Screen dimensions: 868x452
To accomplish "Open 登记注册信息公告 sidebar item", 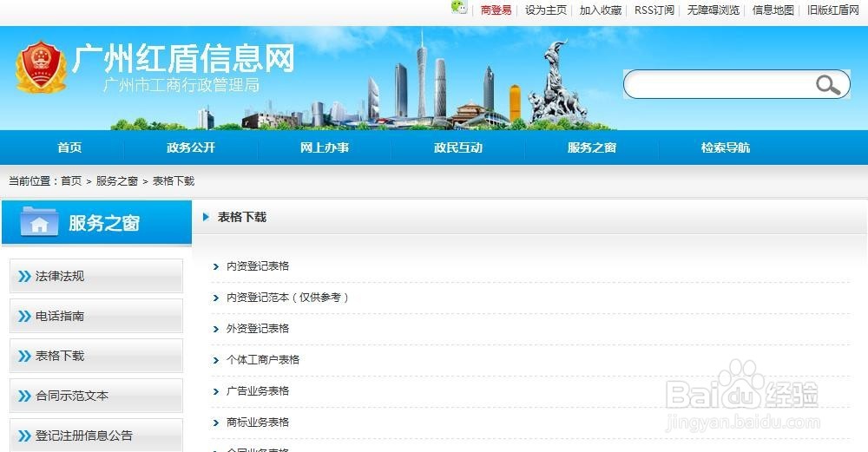I will point(96,436).
